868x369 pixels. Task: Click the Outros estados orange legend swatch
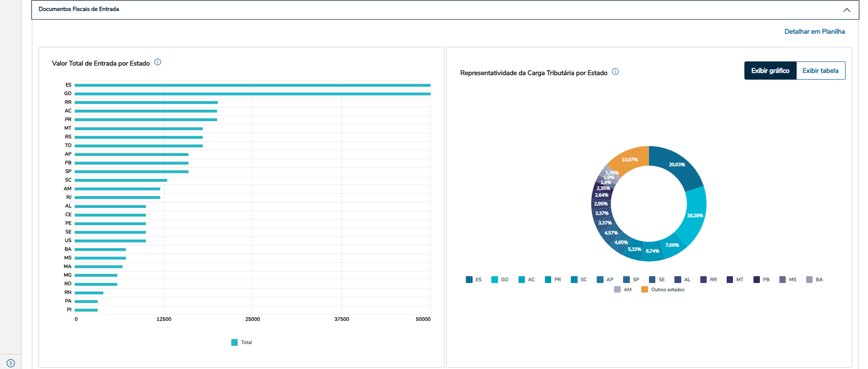click(644, 289)
